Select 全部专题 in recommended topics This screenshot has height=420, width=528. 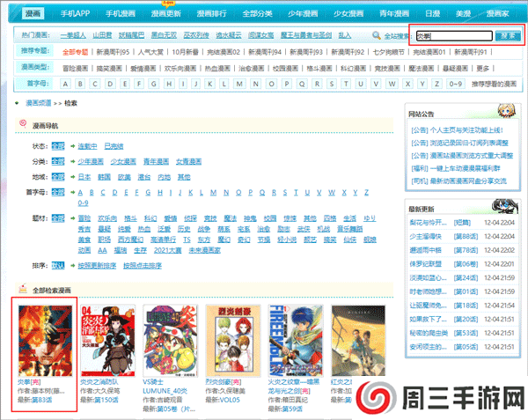75,52
